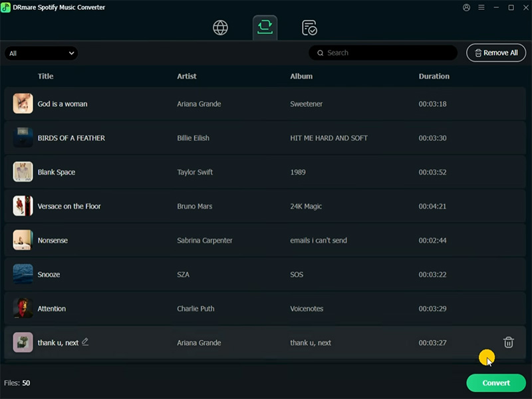Click artist Charlie Puth
The width and height of the screenshot is (532, 399).
point(196,309)
